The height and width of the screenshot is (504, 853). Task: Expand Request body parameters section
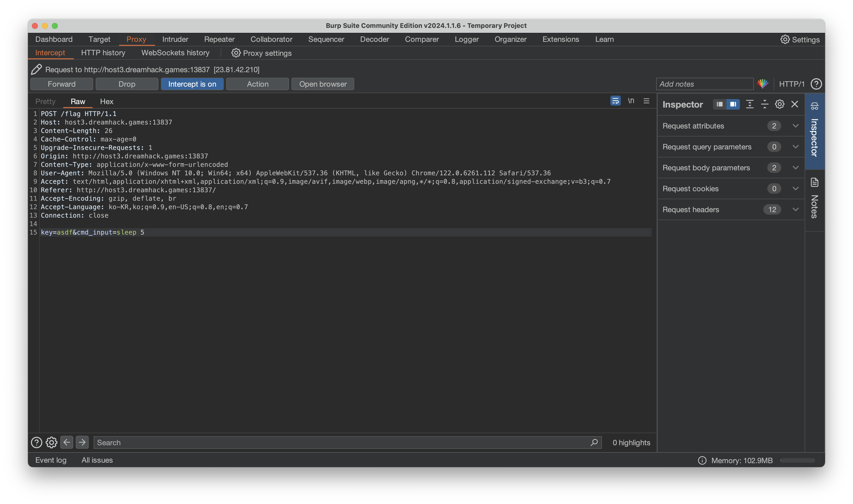795,167
